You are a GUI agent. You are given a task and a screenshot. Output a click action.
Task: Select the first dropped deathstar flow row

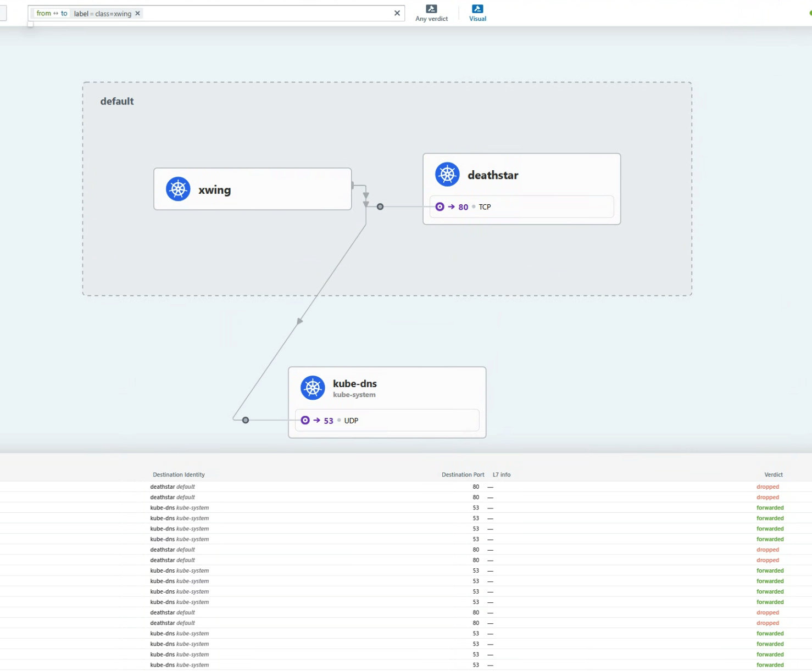[385, 487]
